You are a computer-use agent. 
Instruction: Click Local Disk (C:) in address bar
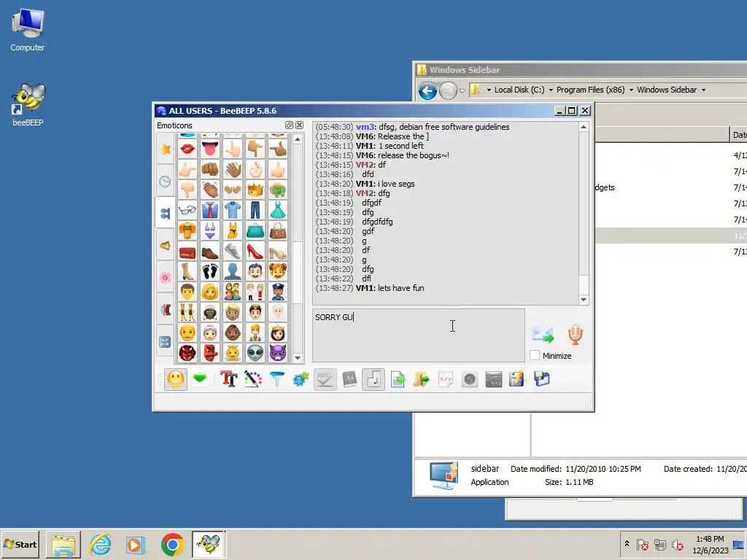click(519, 90)
